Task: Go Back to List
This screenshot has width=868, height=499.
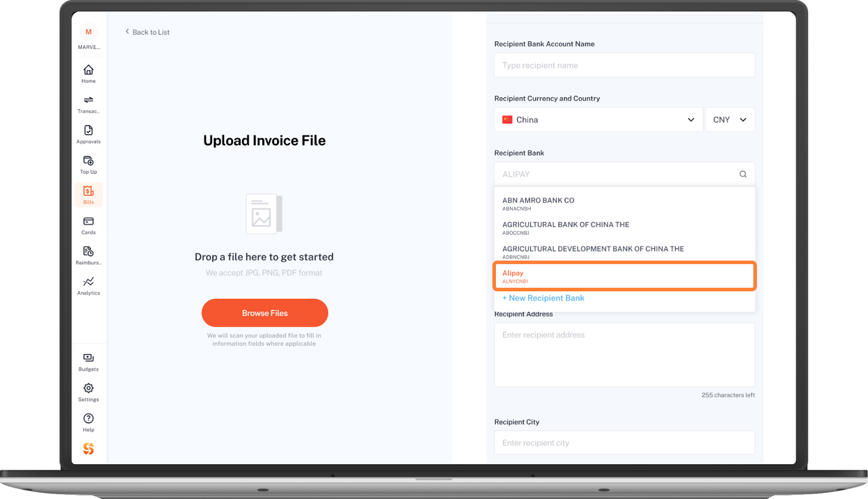Action: pos(147,32)
